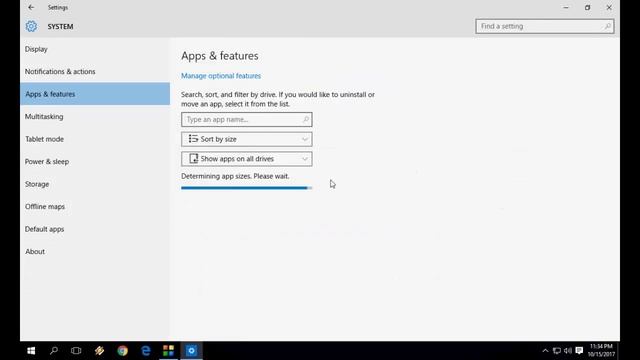Viewport: 640px width, 360px height.
Task: Close the Settings window
Action: (609, 7)
